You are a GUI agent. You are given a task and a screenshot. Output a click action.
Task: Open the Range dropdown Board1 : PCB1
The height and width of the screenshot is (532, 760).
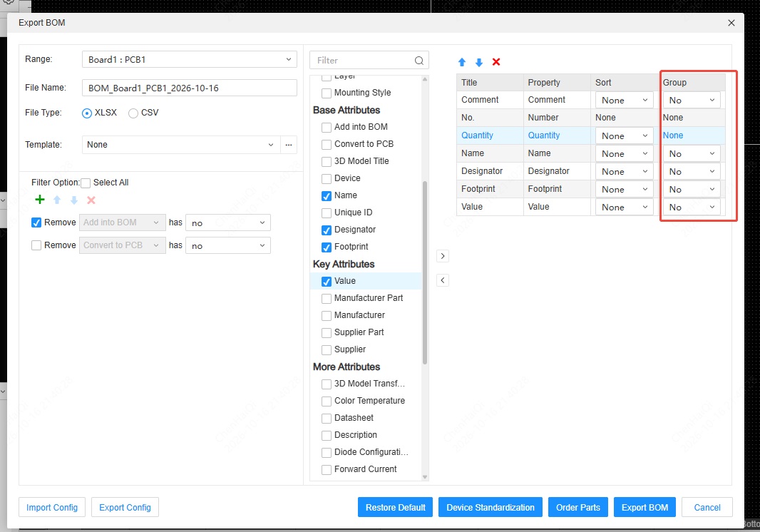pos(190,60)
